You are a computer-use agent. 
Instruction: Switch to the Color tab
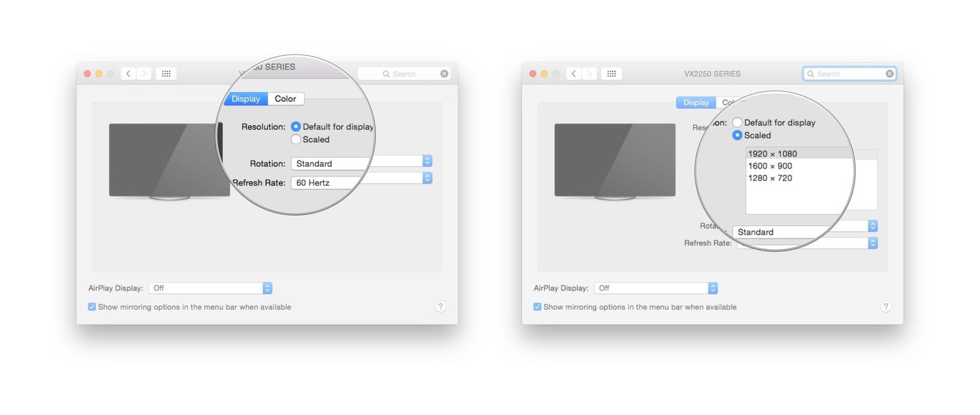point(285,99)
